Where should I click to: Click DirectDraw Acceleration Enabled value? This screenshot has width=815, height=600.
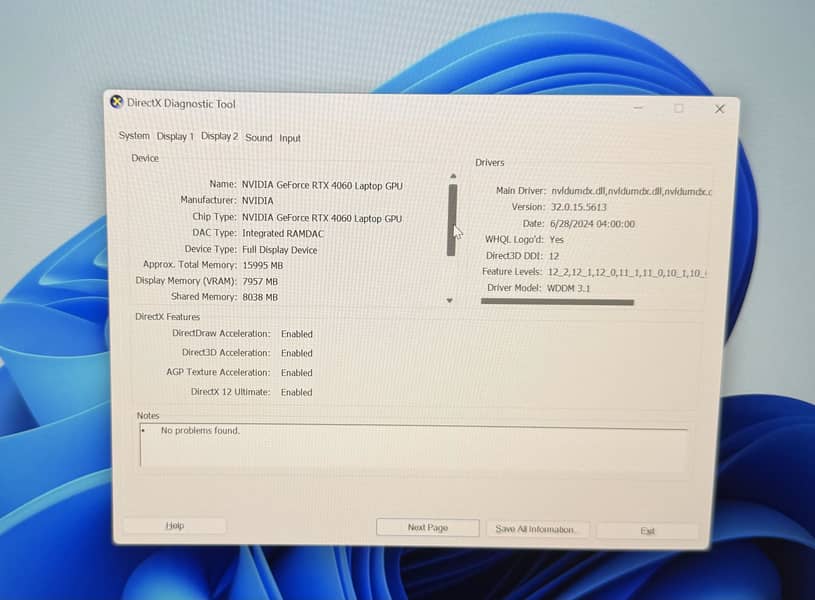[x=297, y=334]
